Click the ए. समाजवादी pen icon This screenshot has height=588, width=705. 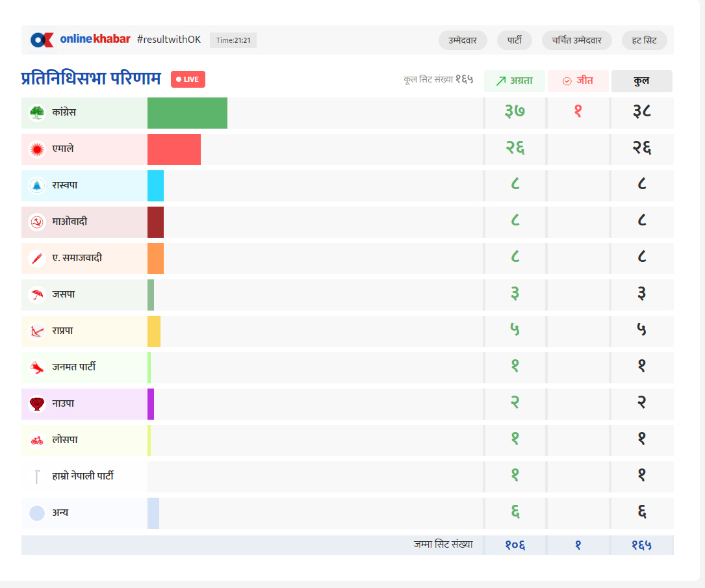[37, 258]
